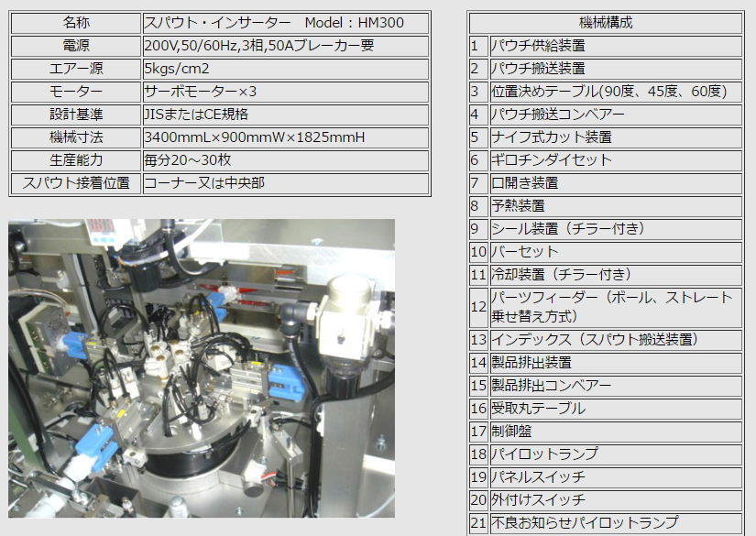Click 'サーボモーター×3' value cell

point(285,92)
